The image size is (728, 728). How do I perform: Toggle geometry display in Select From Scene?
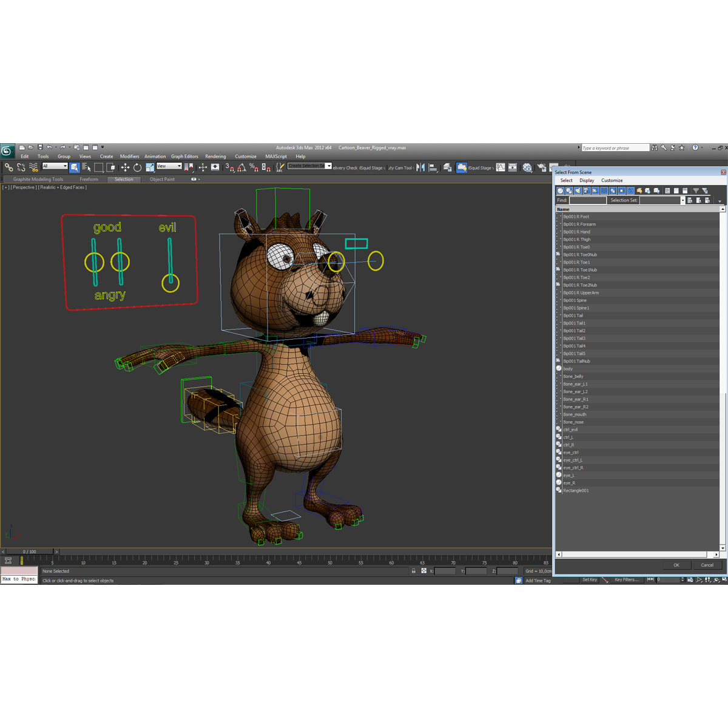[559, 190]
